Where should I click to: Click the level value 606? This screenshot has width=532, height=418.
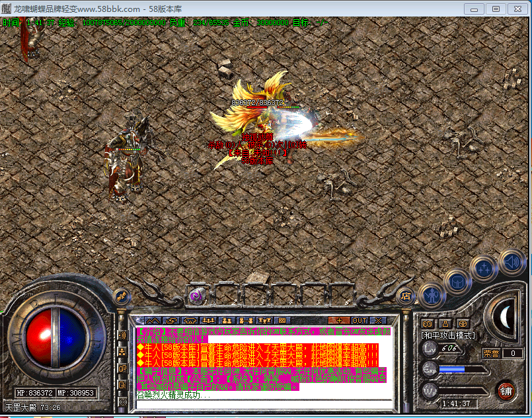point(450,349)
